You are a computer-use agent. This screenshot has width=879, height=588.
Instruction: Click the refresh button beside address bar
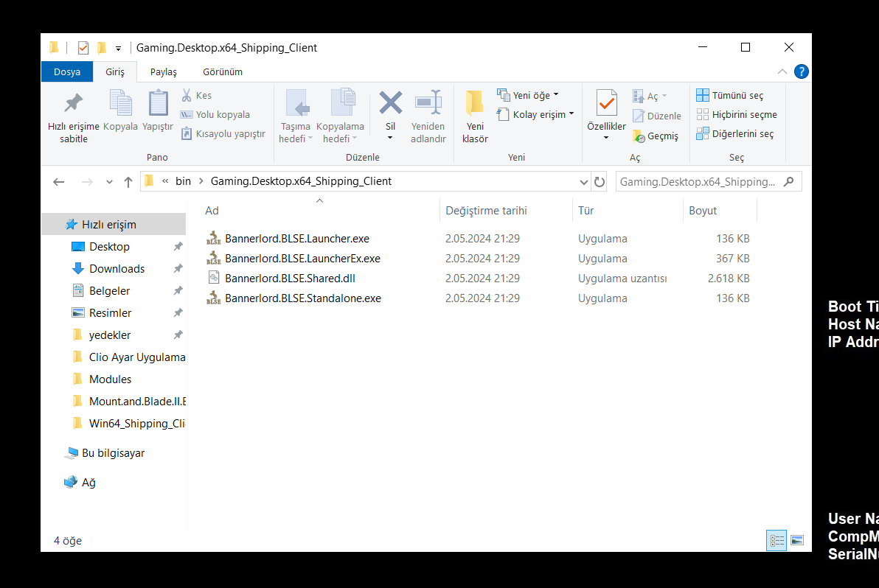click(x=600, y=181)
